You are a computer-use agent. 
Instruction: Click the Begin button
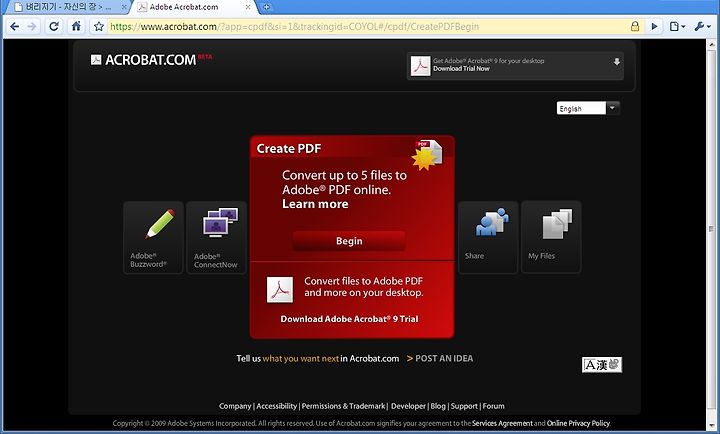(349, 241)
